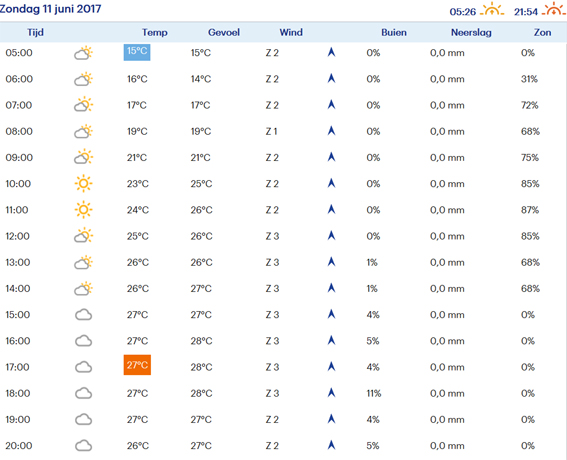The image size is (567, 460).
Task: Click the Zondag 11 juni 2017 heading
Action: tap(50, 9)
